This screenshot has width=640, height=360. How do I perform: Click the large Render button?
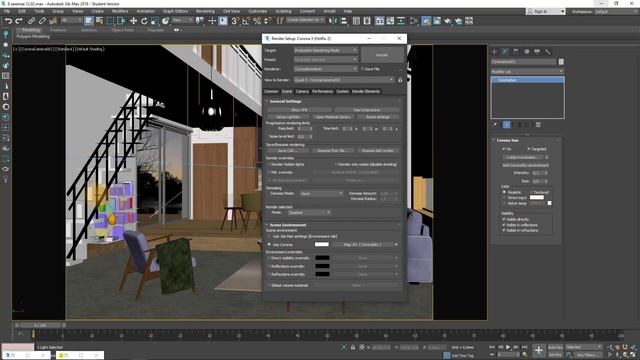point(382,55)
